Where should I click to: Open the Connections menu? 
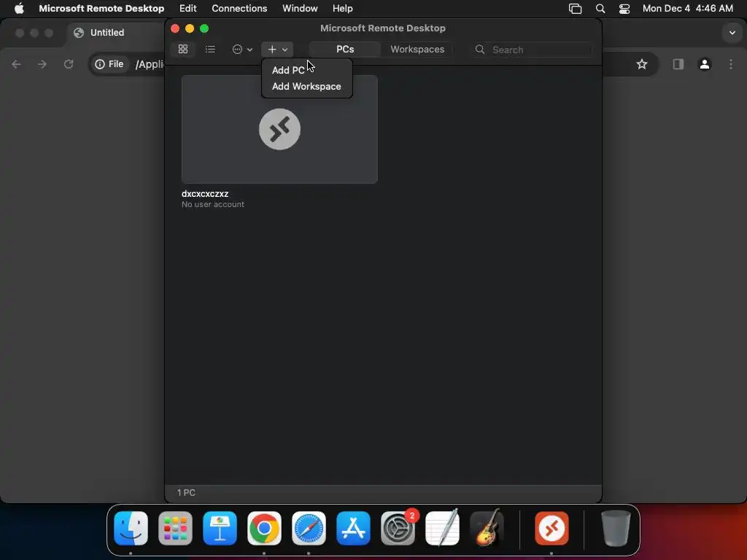click(239, 8)
